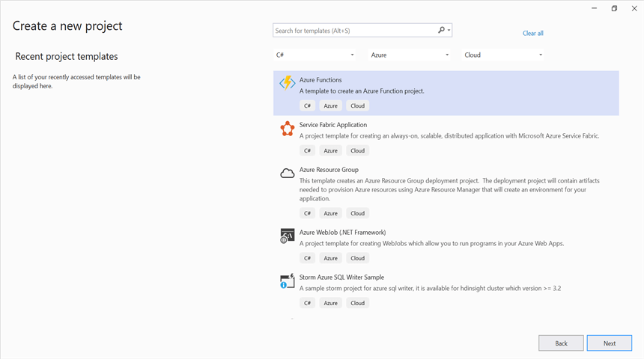Click the search magnifier icon

[442, 30]
